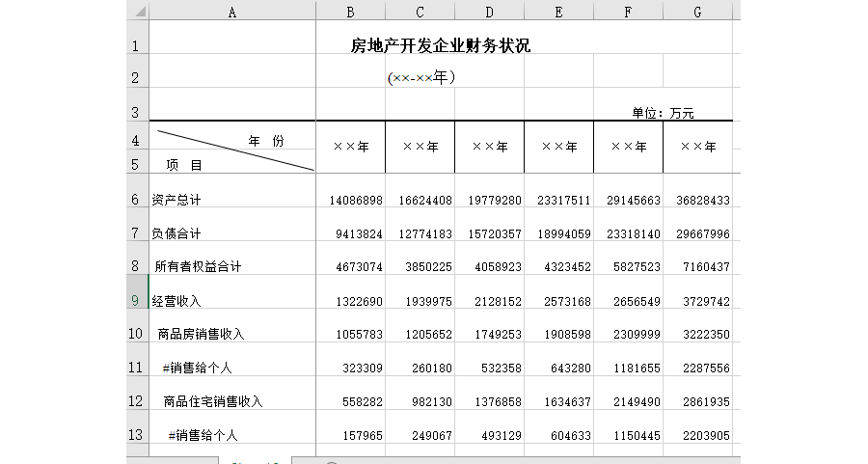Select column A header
The width and height of the screenshot is (868, 464).
(231, 12)
